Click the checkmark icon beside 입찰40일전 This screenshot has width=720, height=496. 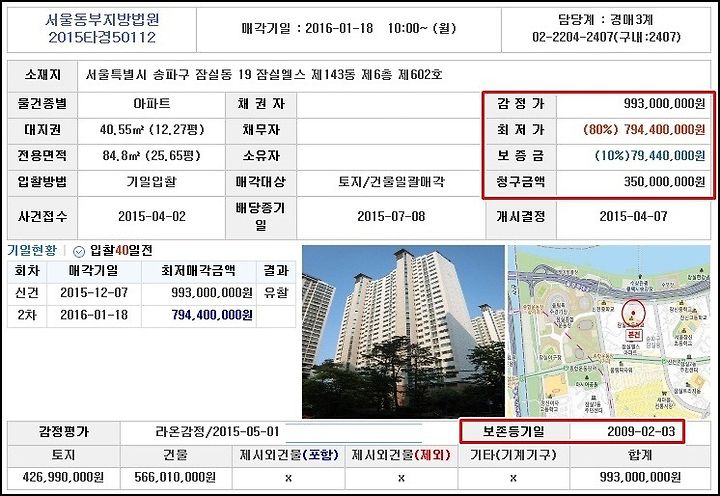pos(79,252)
